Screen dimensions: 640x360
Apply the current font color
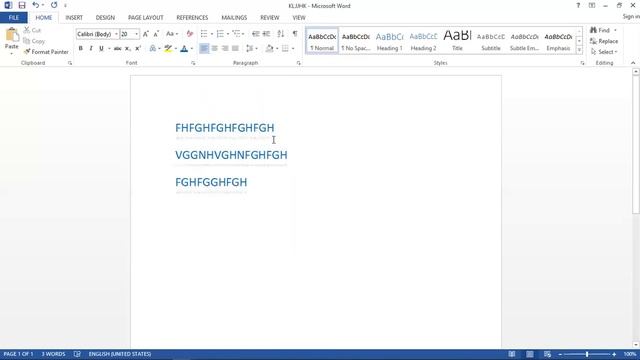184,49
